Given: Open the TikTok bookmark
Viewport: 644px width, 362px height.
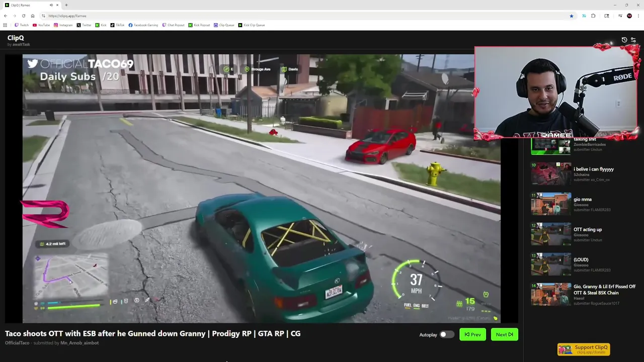Looking at the screenshot, I should [117, 25].
